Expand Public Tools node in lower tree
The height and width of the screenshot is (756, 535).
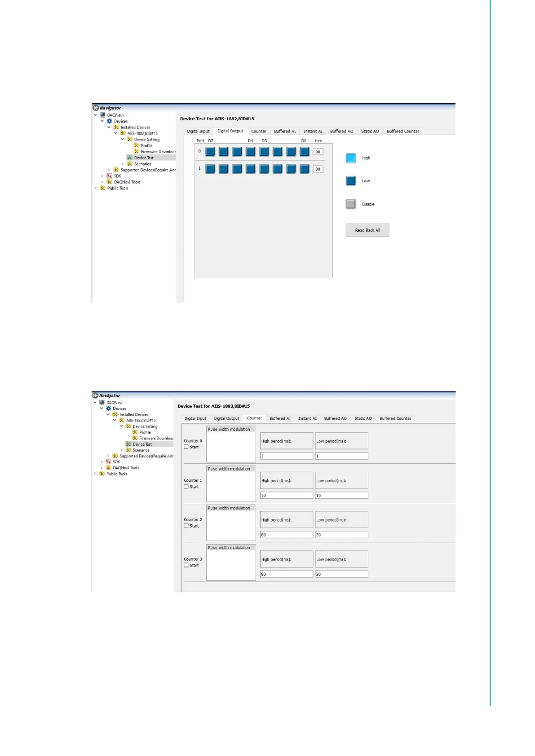(x=95, y=474)
